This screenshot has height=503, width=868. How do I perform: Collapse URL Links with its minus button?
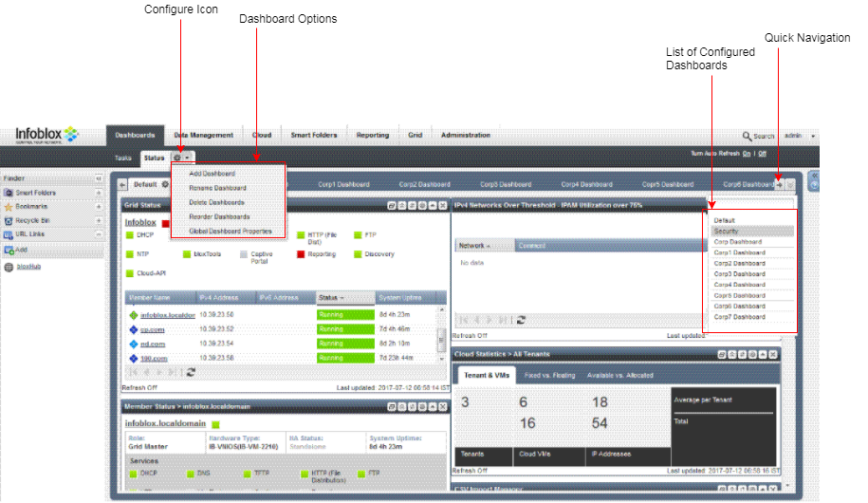(99, 234)
